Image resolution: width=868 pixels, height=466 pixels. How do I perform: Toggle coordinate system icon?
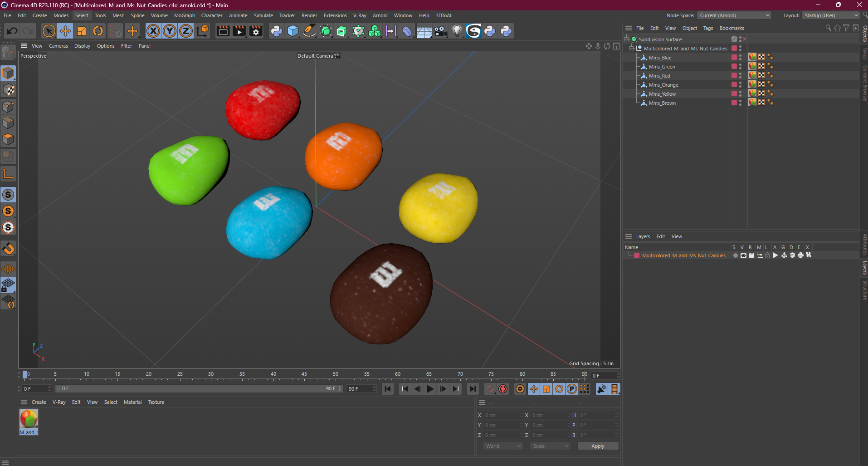pos(203,31)
